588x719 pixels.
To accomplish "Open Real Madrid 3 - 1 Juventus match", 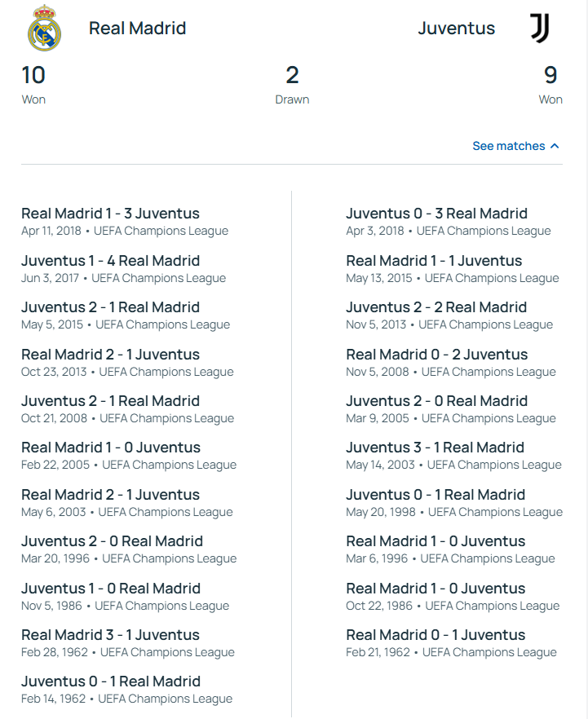I will tap(110, 635).
